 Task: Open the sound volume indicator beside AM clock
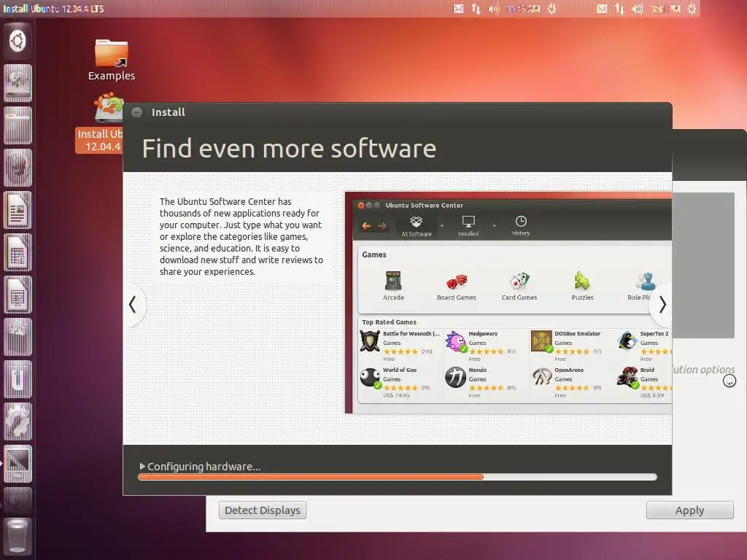pyautogui.click(x=494, y=9)
